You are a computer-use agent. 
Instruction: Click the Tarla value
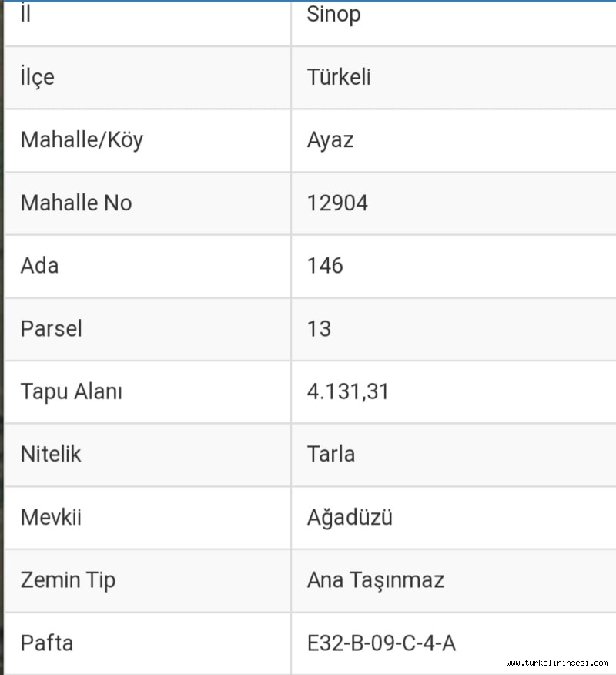pos(331,454)
